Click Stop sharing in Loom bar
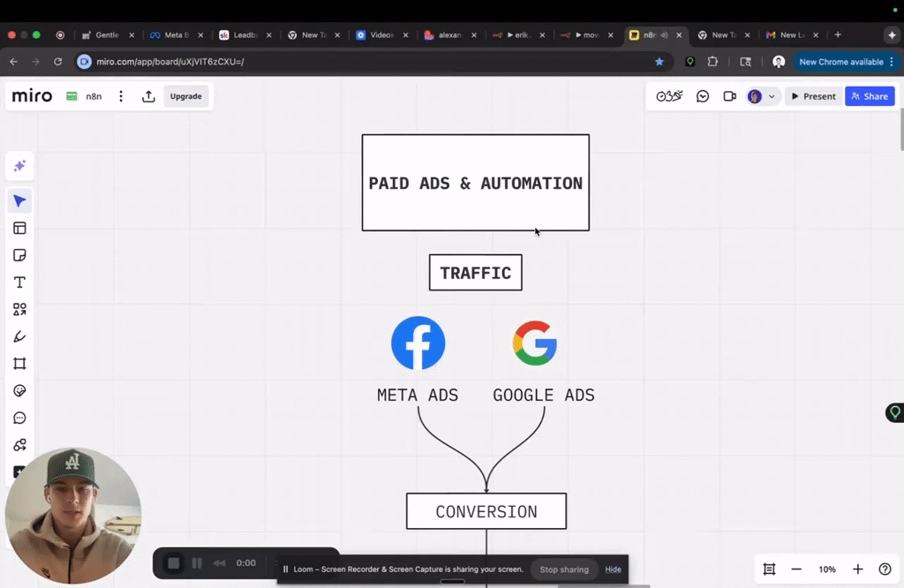 tap(564, 569)
